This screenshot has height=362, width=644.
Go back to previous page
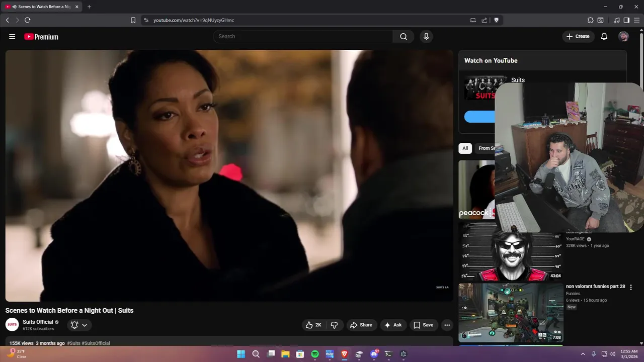tap(8, 20)
